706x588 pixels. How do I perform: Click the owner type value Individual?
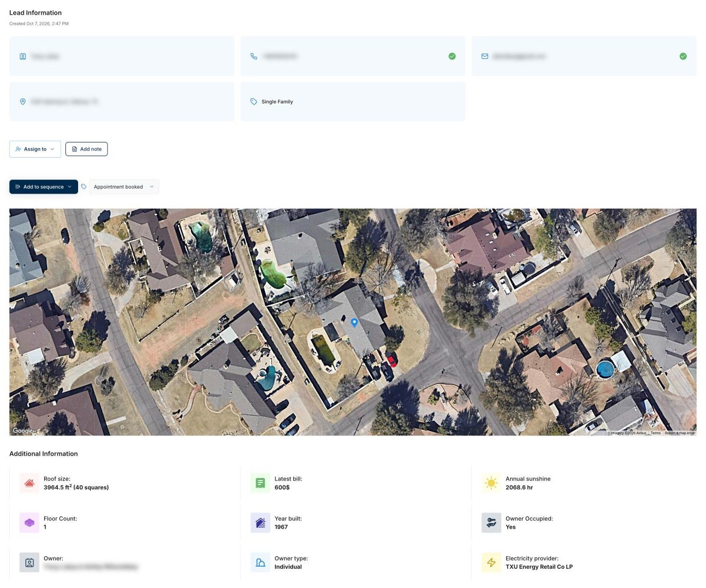288,567
